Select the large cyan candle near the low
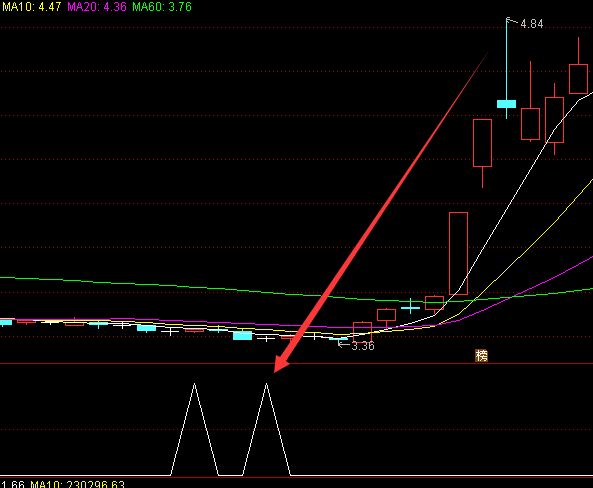 [x=242, y=336]
